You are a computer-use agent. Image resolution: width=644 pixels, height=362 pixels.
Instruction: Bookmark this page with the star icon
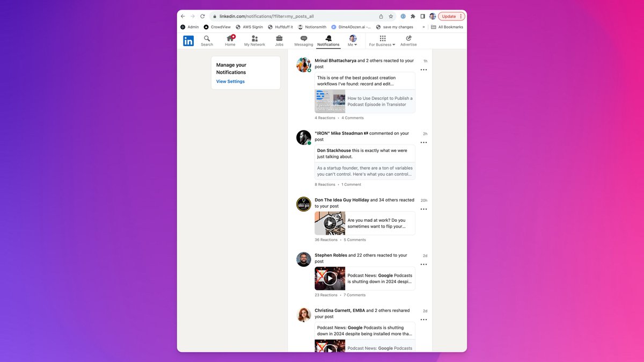point(391,16)
